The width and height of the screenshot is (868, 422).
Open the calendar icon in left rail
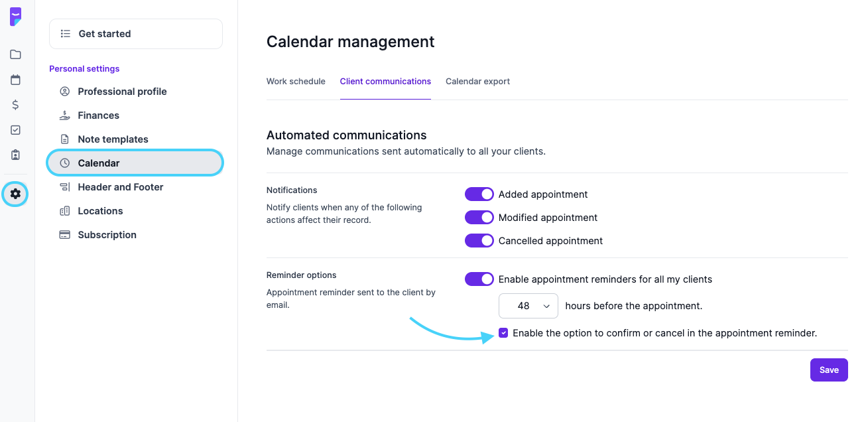click(15, 80)
